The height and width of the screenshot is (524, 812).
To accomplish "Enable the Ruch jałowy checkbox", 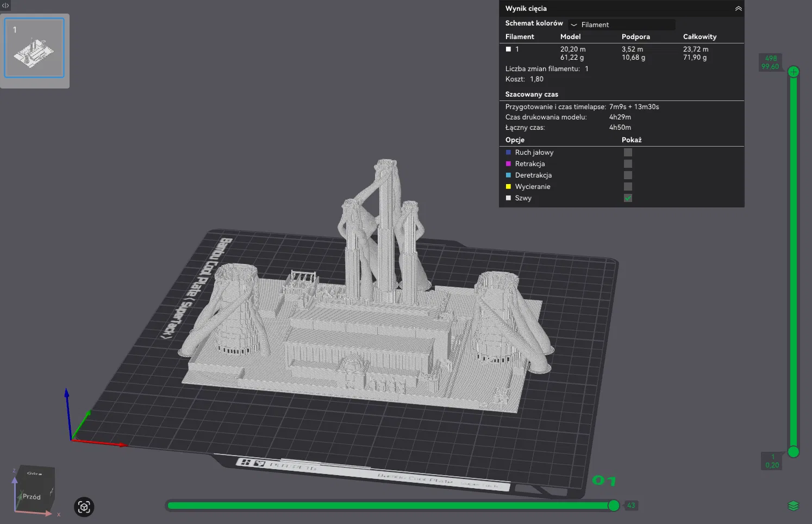I will pos(628,153).
